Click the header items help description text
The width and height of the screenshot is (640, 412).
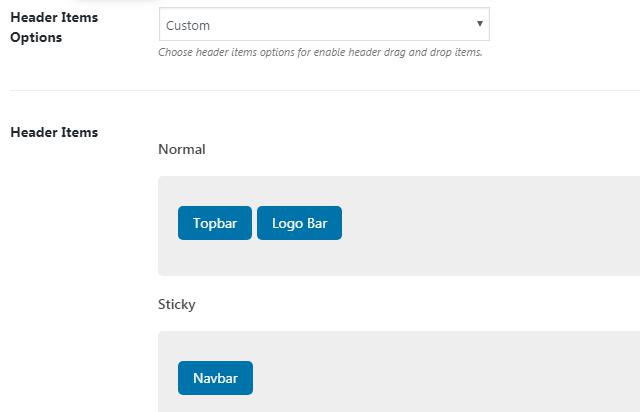[x=320, y=52]
